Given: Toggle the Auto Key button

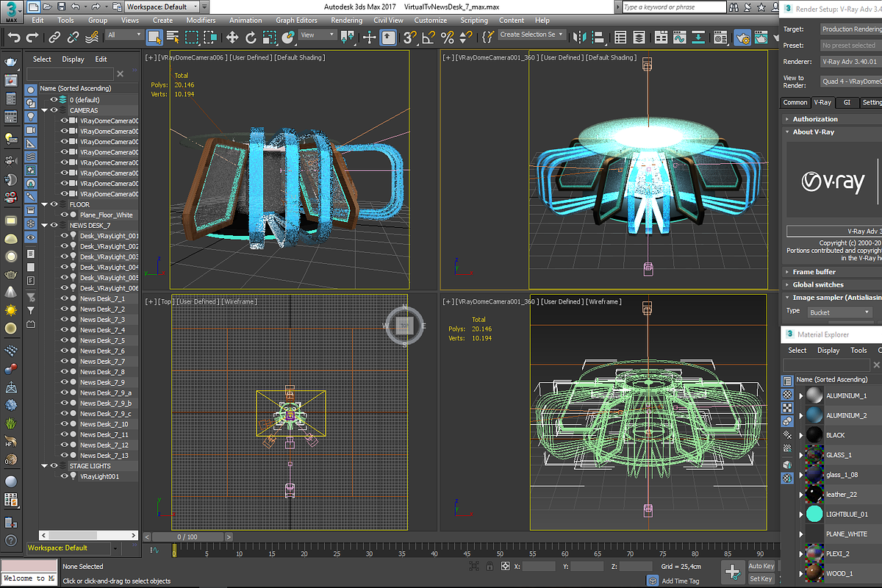Looking at the screenshot, I should pyautogui.click(x=761, y=566).
